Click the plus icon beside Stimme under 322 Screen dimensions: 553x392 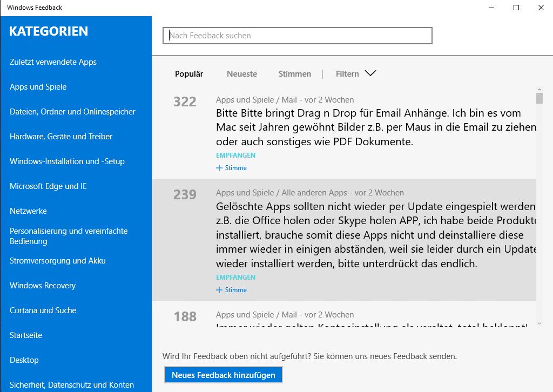219,168
